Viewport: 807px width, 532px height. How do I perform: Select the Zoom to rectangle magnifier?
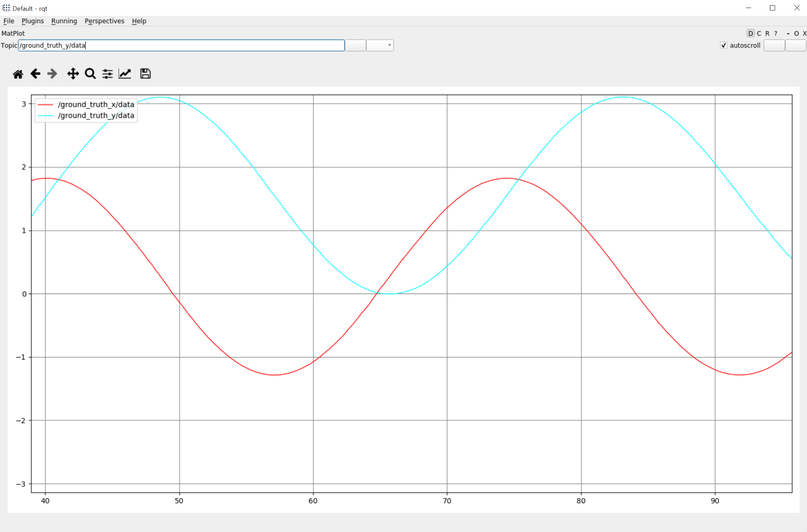pos(90,74)
